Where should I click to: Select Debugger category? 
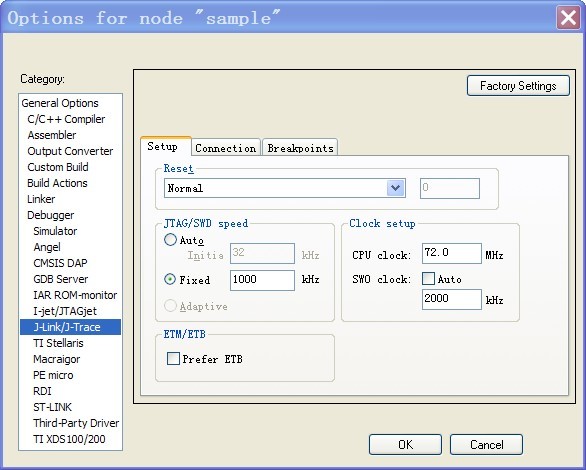pyautogui.click(x=50, y=215)
